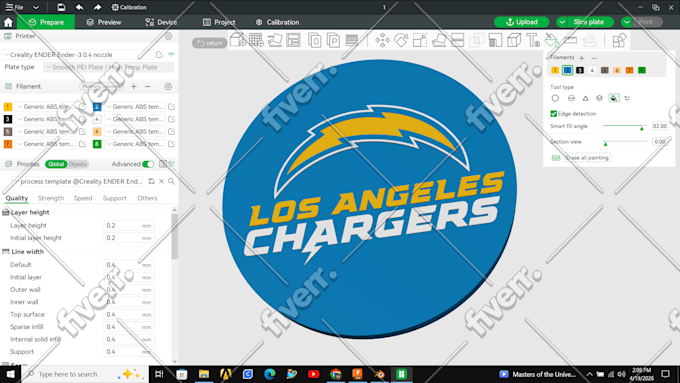The height and width of the screenshot is (383, 680).
Task: Click the assembly view puzzle icon
Action: tap(619, 40)
